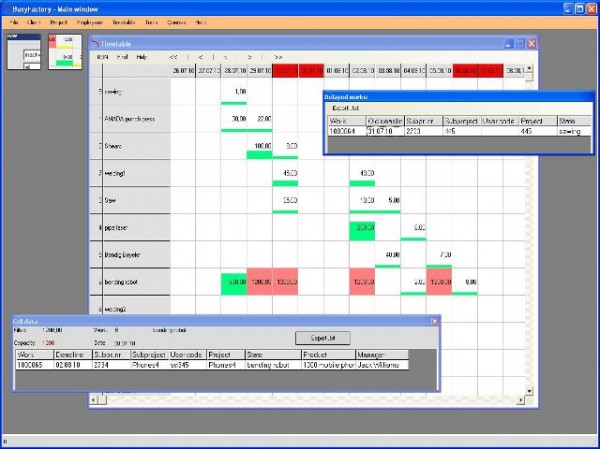Viewport: 600px width, 449px height.
Task: Select the 04.08.10 date column header
Action: point(414,71)
